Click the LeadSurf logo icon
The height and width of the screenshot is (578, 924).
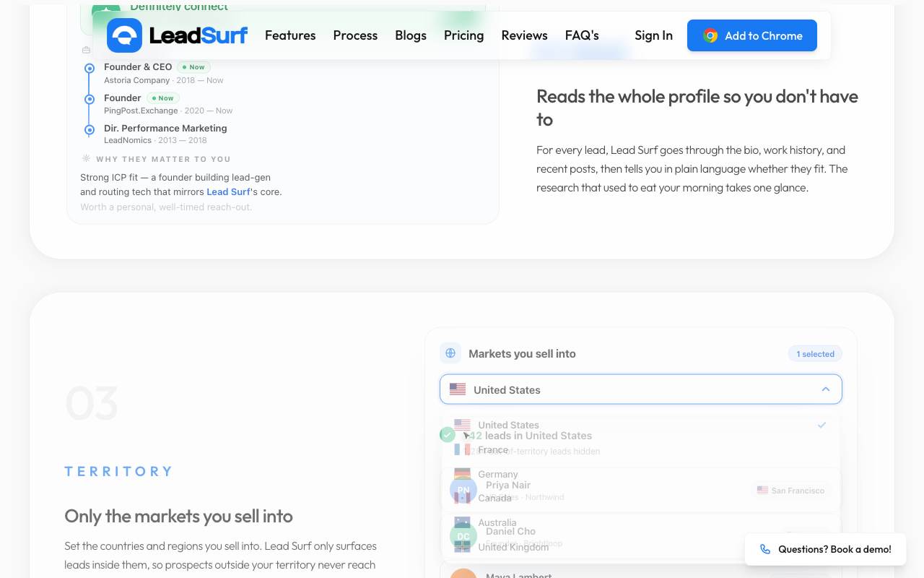click(x=124, y=35)
